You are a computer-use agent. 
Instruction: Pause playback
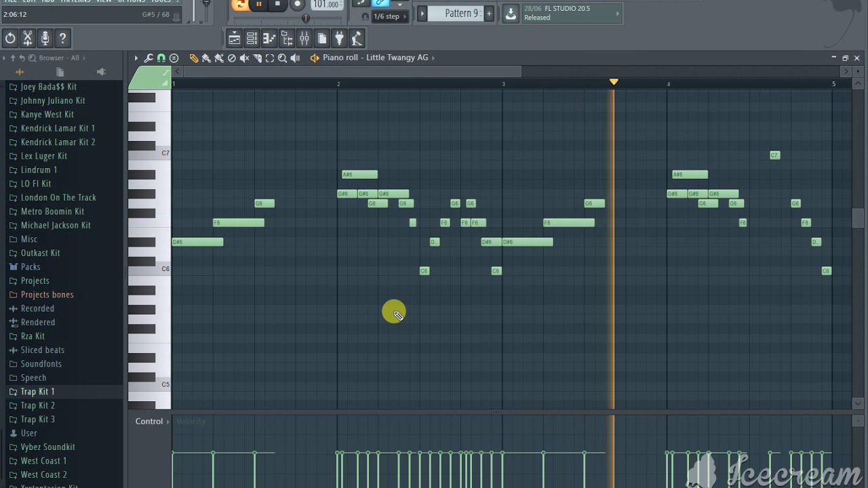pos(259,5)
